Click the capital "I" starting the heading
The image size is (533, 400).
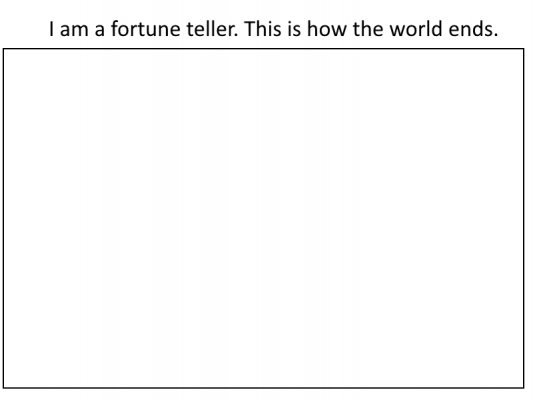click(51, 29)
